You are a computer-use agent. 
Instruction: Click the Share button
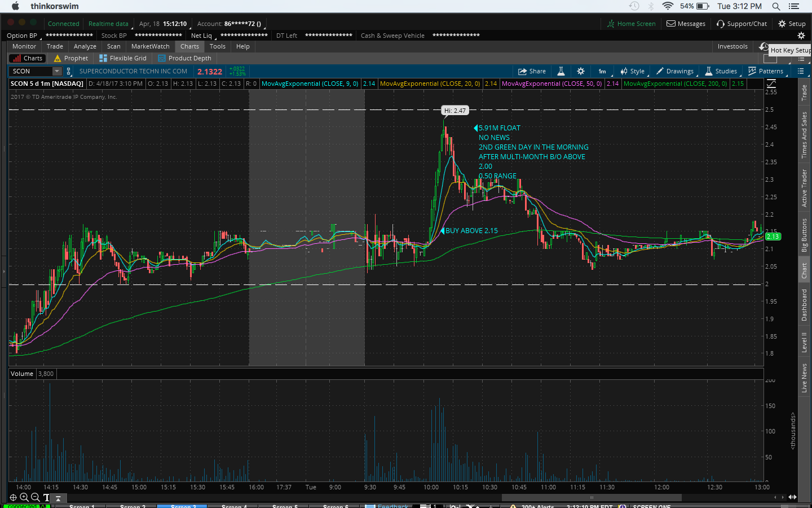(532, 71)
